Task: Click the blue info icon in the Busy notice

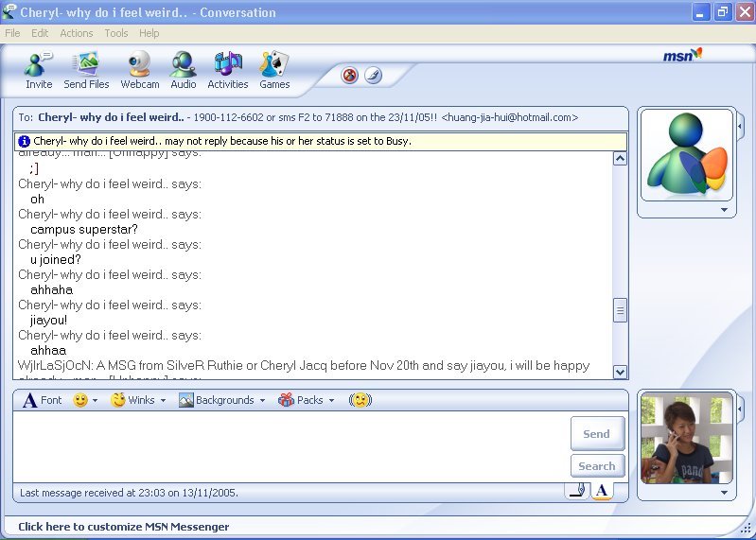Action: [24, 141]
